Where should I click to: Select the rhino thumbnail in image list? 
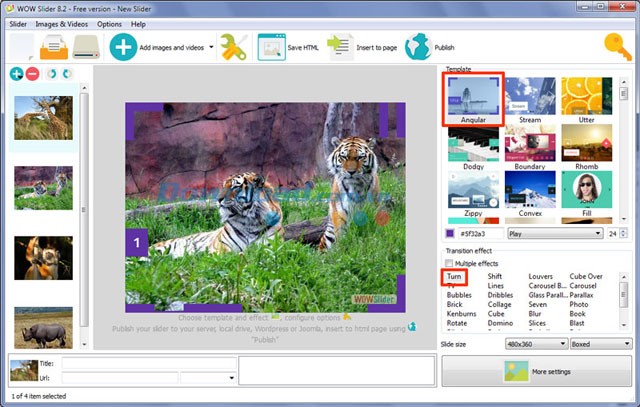[x=42, y=325]
